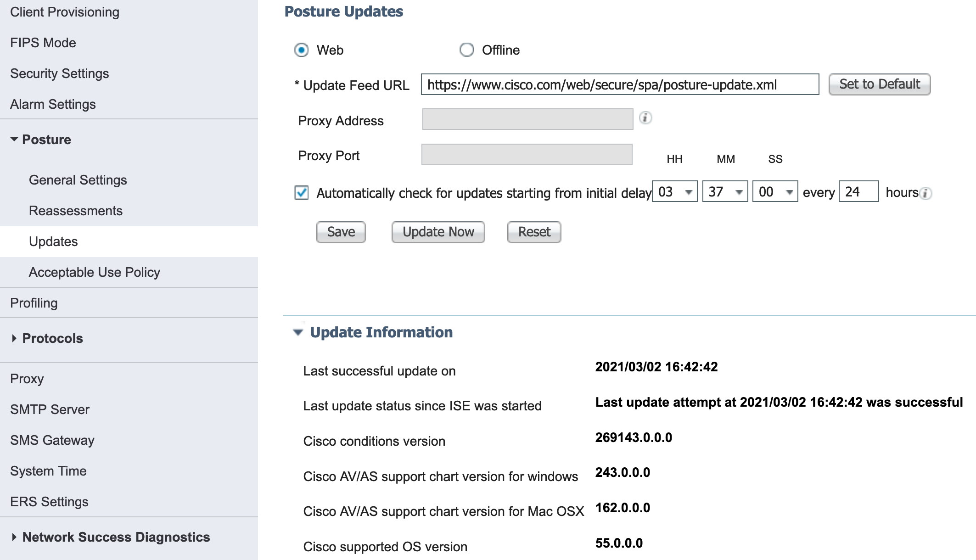
Task: Open General Settings in the sidebar
Action: pyautogui.click(x=78, y=180)
